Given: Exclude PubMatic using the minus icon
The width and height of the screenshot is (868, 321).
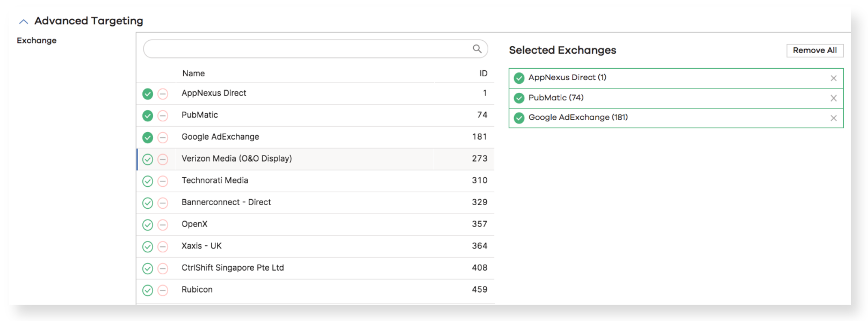Looking at the screenshot, I should point(163,116).
